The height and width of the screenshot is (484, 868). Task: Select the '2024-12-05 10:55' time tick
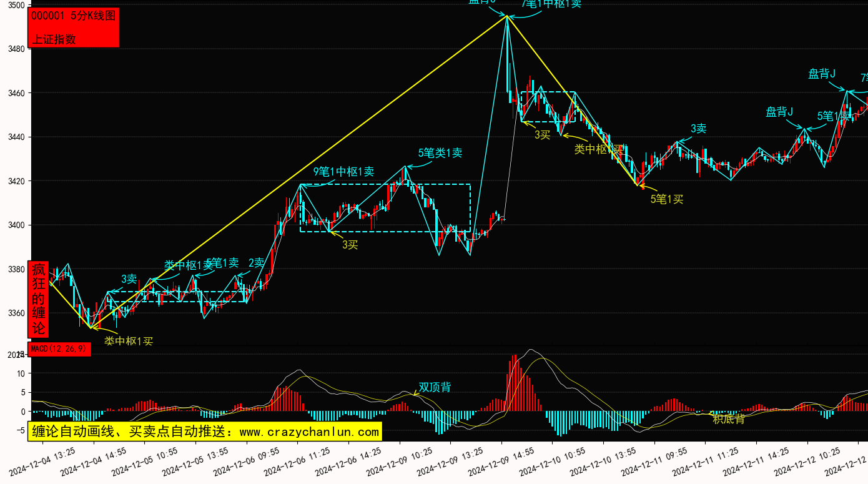(144, 462)
